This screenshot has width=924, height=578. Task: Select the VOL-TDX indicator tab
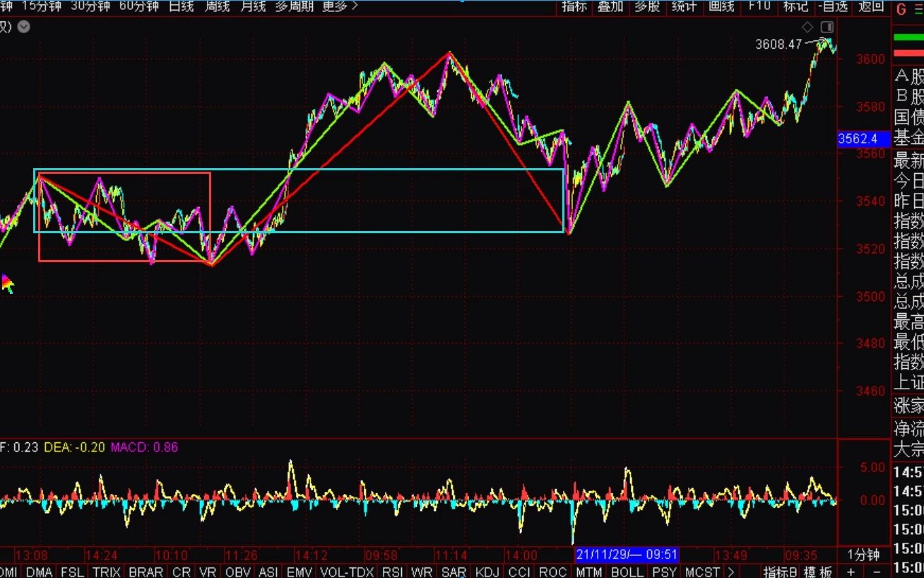[347, 572]
